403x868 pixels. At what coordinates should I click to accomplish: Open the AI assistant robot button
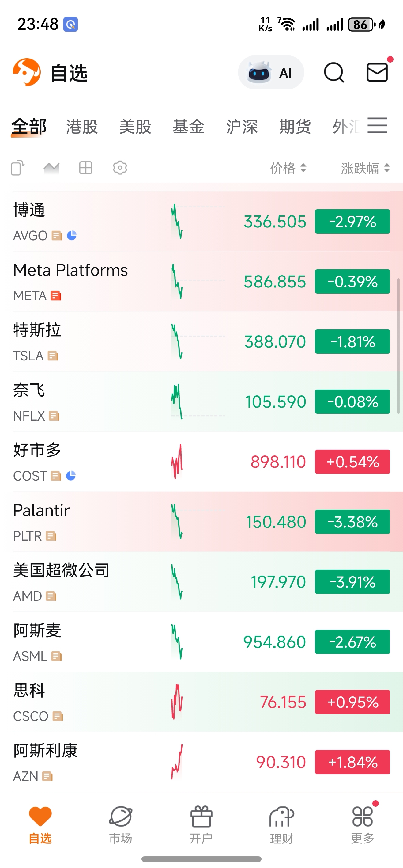point(271,72)
